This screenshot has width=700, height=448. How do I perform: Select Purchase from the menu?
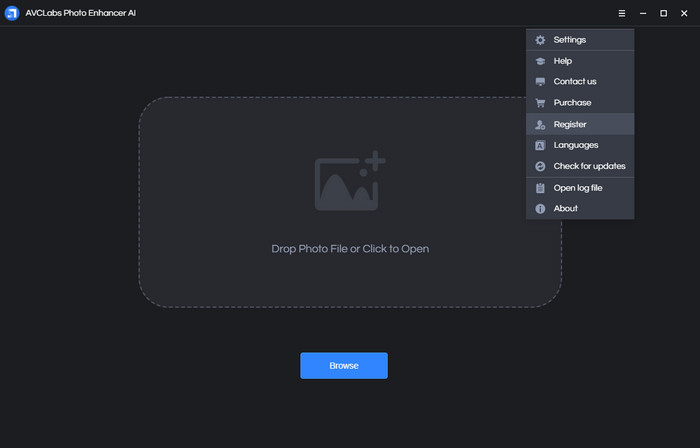[580, 103]
